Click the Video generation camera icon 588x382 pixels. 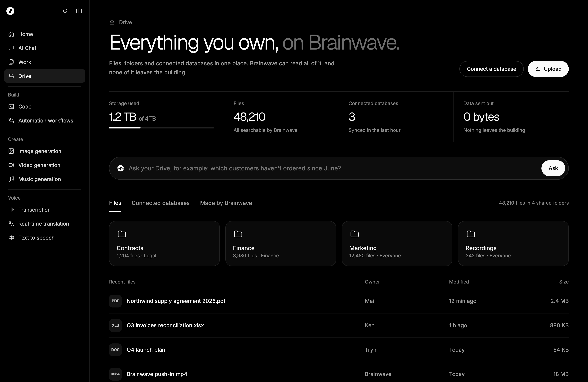[x=11, y=165]
